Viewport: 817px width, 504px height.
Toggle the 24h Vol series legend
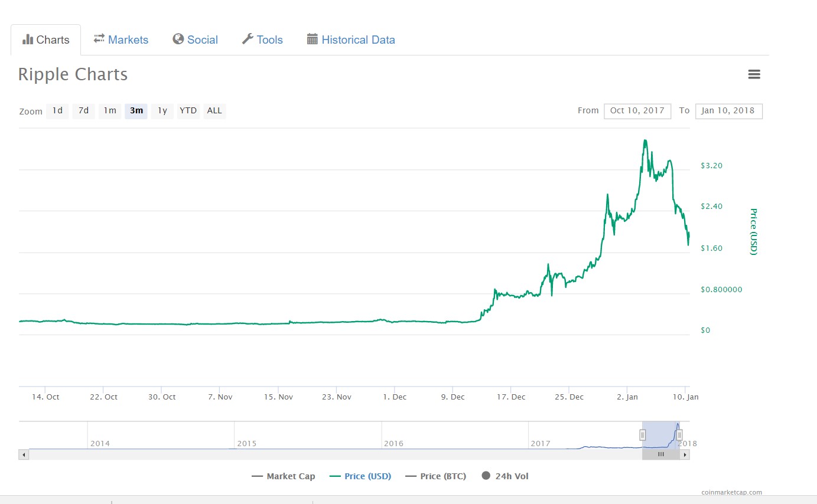[x=505, y=476]
